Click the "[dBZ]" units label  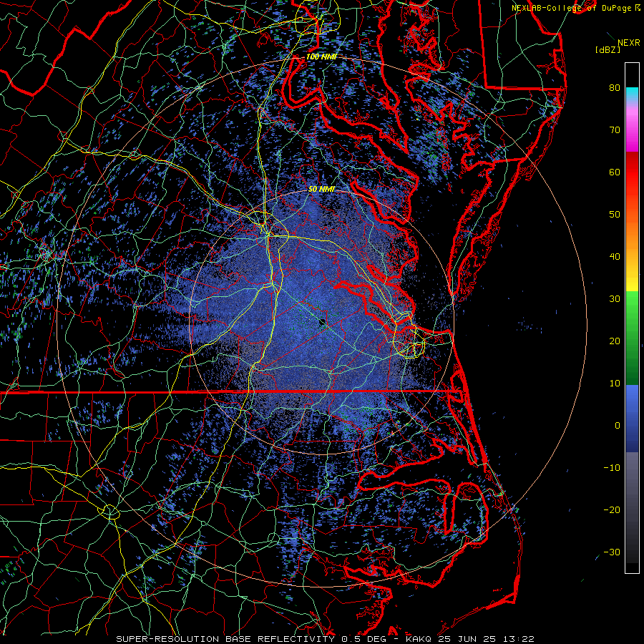(608, 50)
